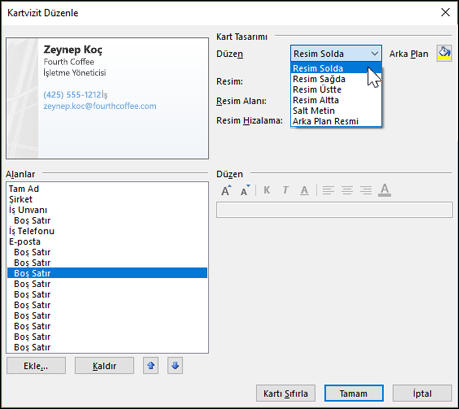Click the field text input box

[x=334, y=210]
